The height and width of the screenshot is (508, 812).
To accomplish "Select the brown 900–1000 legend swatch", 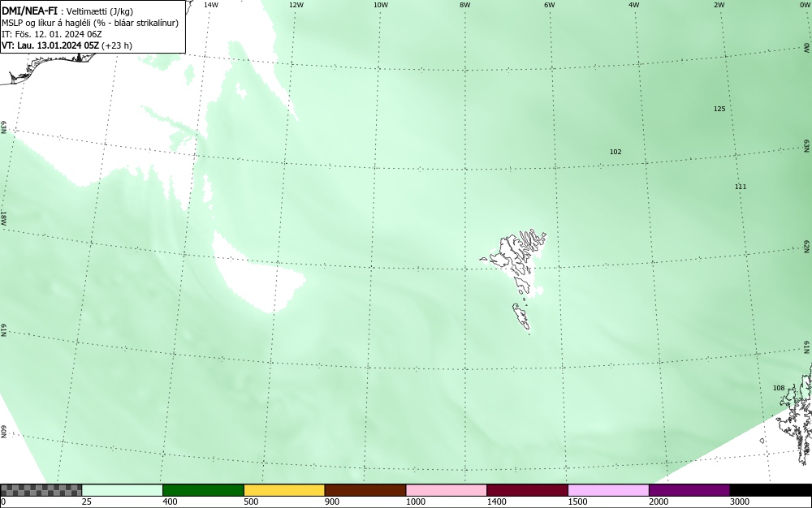I will (x=365, y=490).
